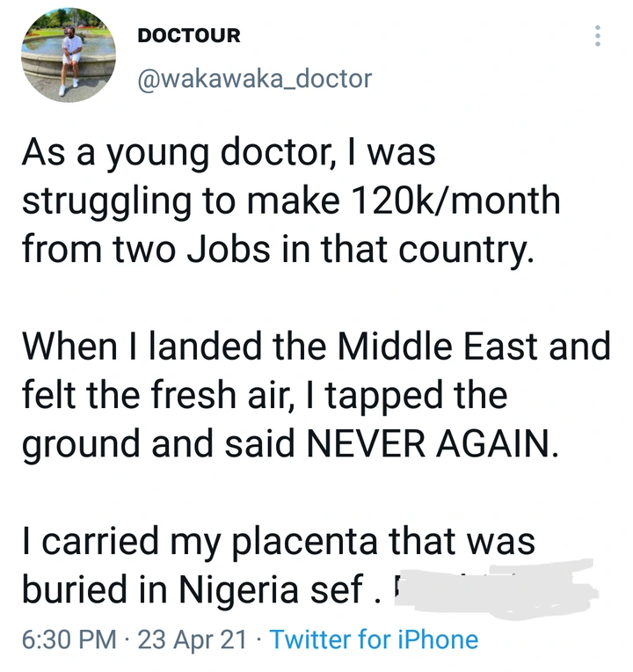Screen dimensions: 633x672
Task: Click the capitalized "NEVER AGAIN" text
Action: 433,442
